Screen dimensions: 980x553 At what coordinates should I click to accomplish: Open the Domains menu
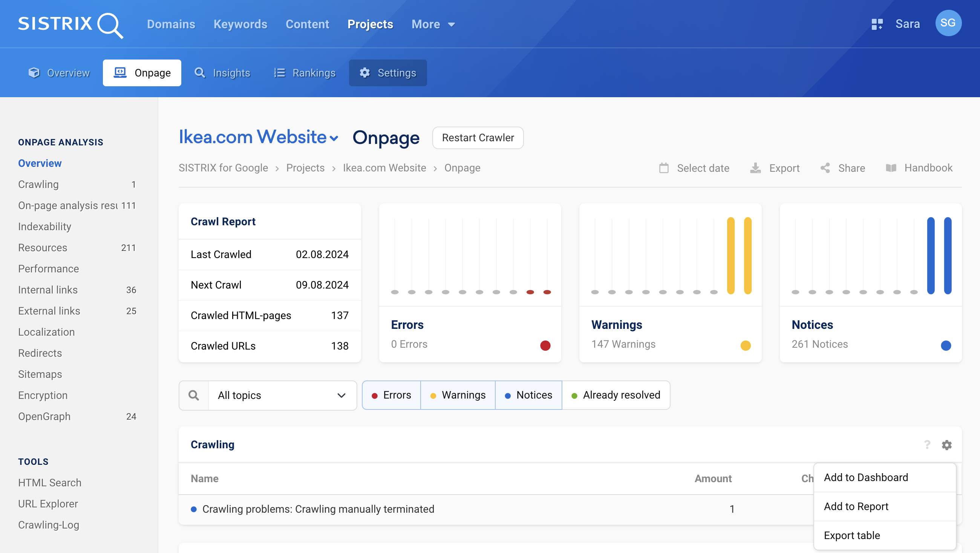click(x=171, y=24)
